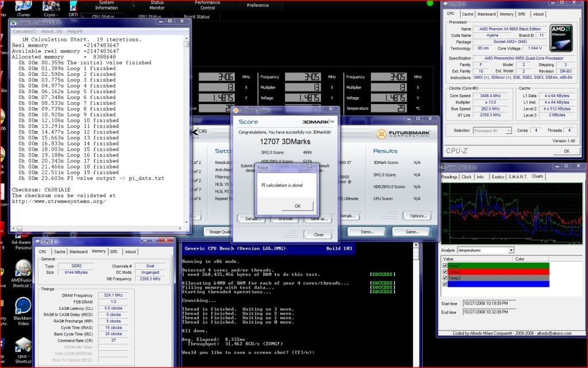The width and height of the screenshot is (588, 368).
Task: Switch to the Board Status tab
Action: coord(196,17)
